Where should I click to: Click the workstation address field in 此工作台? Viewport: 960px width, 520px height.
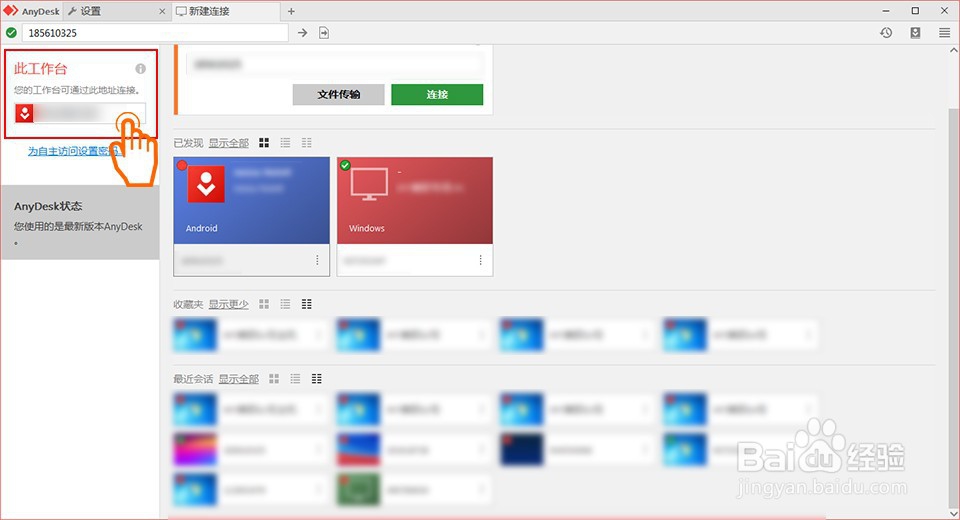point(81,113)
